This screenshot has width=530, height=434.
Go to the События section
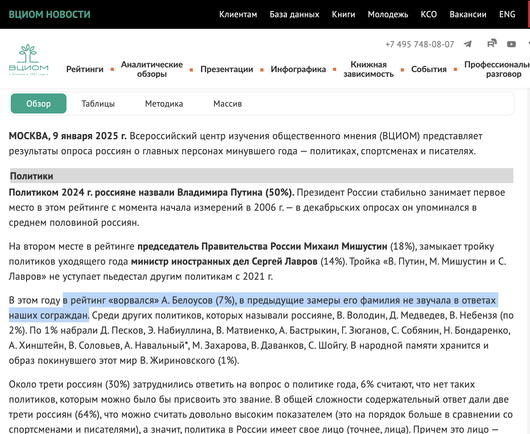coord(429,69)
